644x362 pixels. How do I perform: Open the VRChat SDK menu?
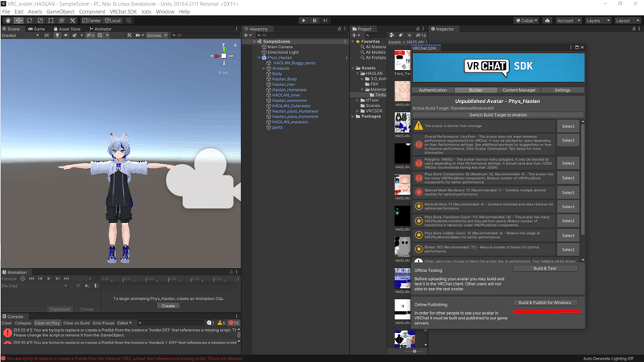click(x=123, y=12)
